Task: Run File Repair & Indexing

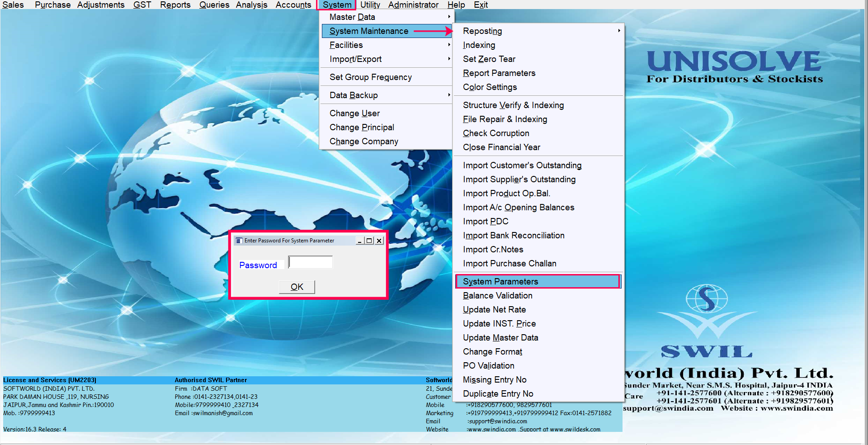Action: coord(538,119)
